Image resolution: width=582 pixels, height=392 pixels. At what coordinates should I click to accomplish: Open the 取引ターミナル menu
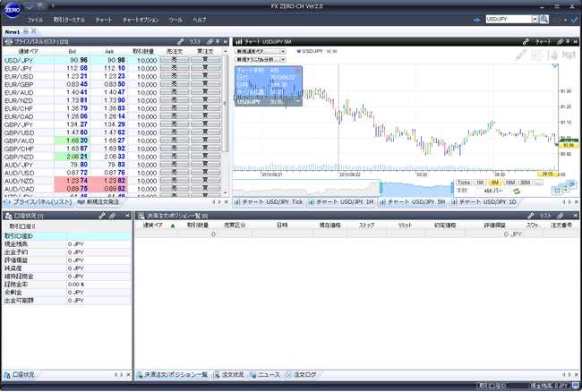point(69,20)
